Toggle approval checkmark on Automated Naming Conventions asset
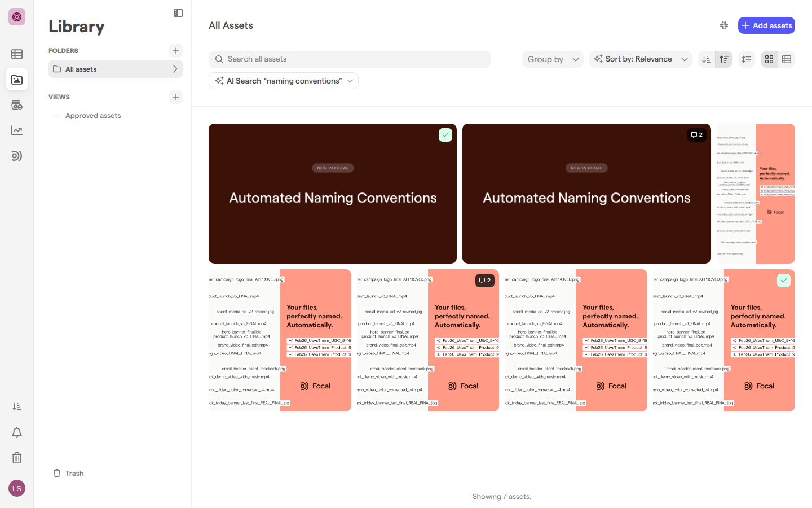This screenshot has height=508, width=812. coord(445,135)
